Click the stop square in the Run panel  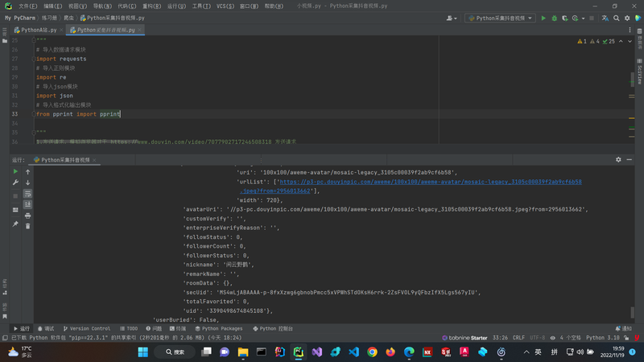click(x=15, y=196)
